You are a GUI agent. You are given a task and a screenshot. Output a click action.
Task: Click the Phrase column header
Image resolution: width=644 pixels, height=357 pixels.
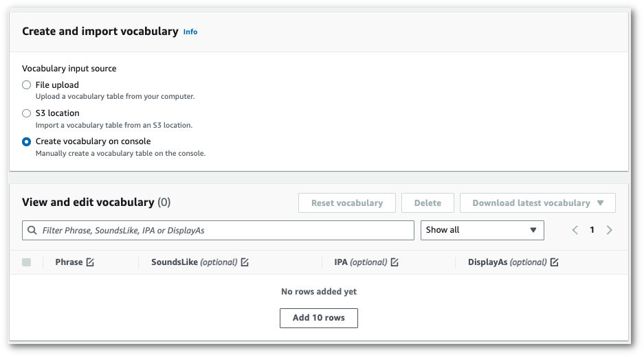pos(69,262)
